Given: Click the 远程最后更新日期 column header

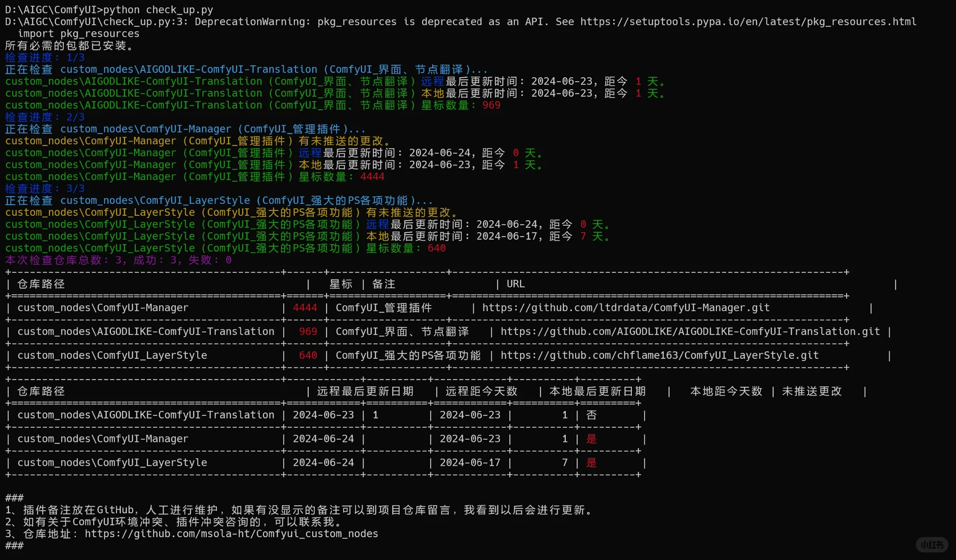Looking at the screenshot, I should [x=365, y=391].
